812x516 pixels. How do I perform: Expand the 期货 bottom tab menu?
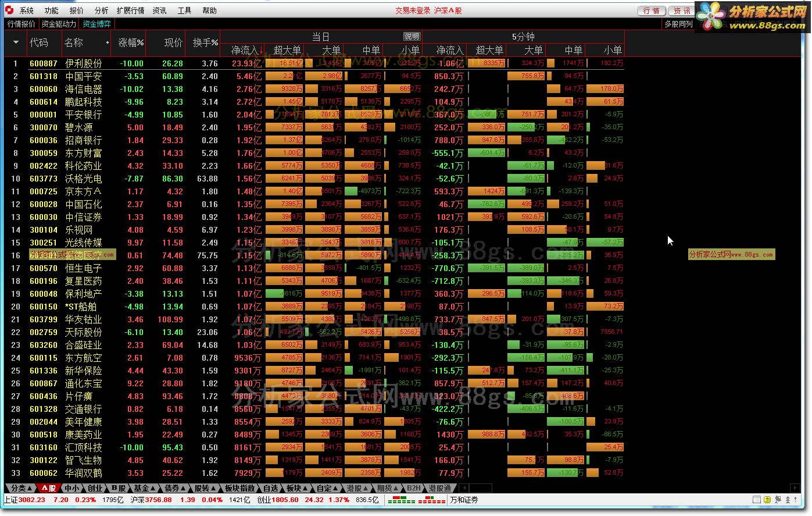[388, 488]
